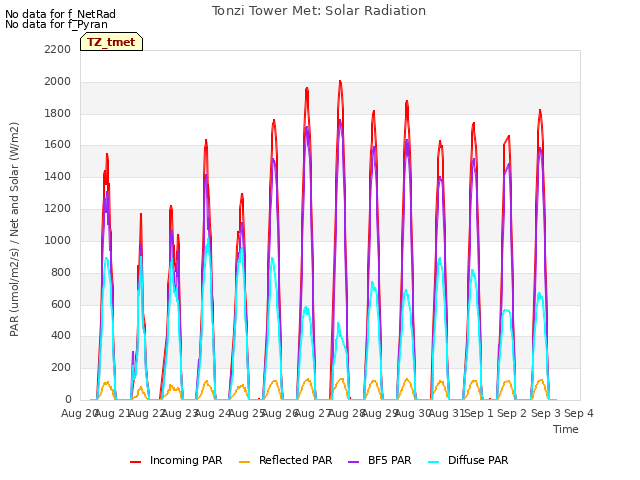Screen dimensions: 640x480
Task: Click the Sep 3 x-axis tick label
Action: pyautogui.click(x=546, y=413)
